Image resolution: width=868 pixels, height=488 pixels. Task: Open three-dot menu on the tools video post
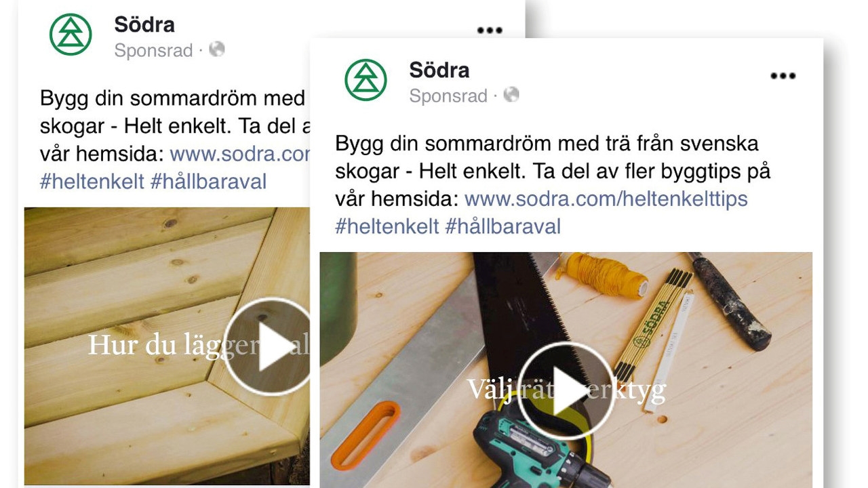coord(783,76)
